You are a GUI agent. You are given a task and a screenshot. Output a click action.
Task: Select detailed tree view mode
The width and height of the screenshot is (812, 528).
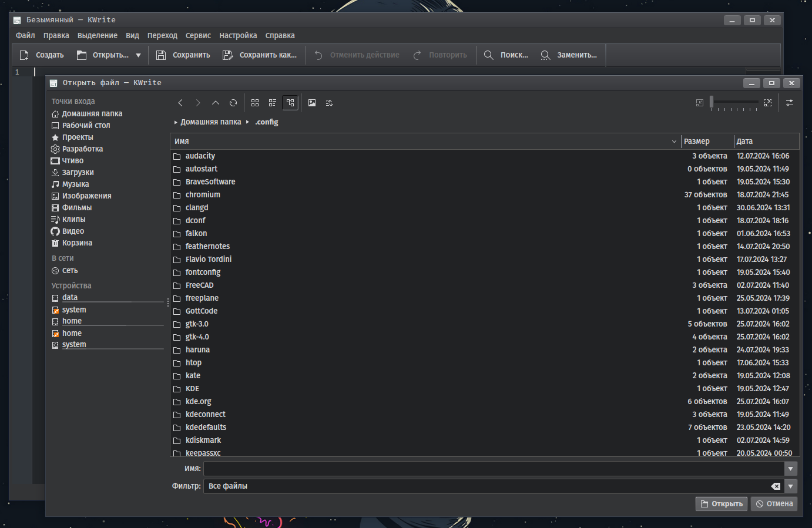tap(290, 102)
